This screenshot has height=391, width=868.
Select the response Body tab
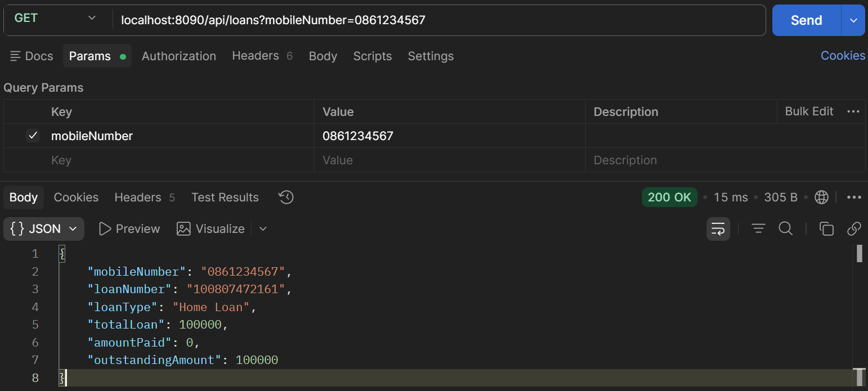click(x=24, y=197)
